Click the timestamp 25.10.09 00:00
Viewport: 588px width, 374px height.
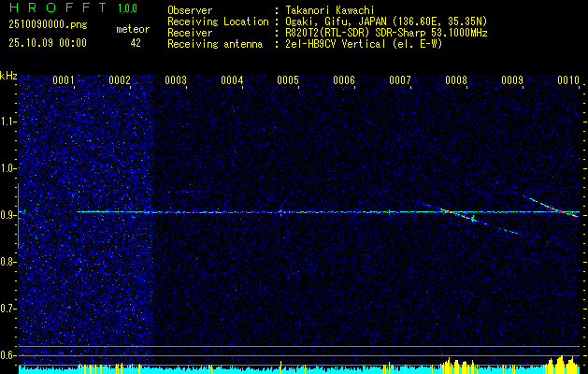pyautogui.click(x=48, y=43)
